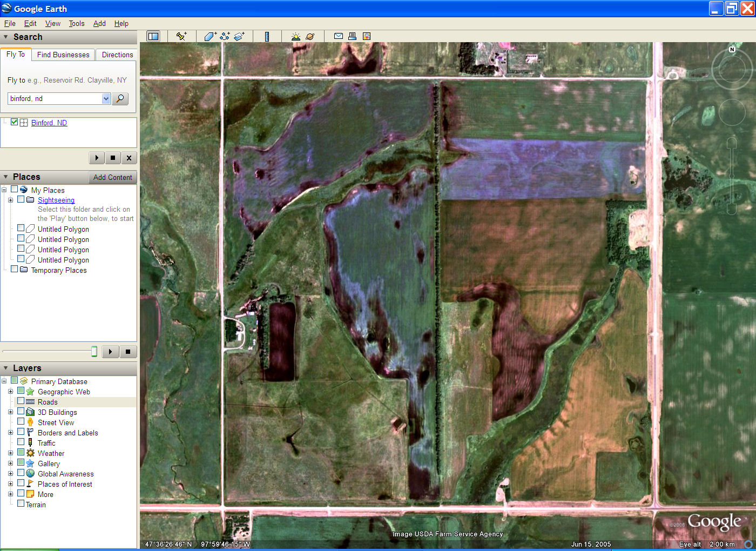This screenshot has width=756, height=551.
Task: Click the Weather sun icon in Layers
Action: (30, 453)
